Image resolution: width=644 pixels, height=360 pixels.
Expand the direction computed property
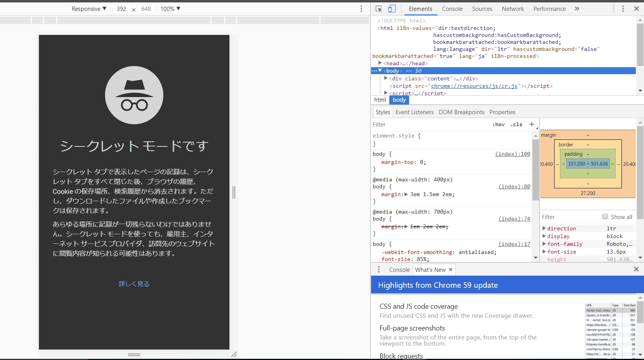tap(544, 228)
